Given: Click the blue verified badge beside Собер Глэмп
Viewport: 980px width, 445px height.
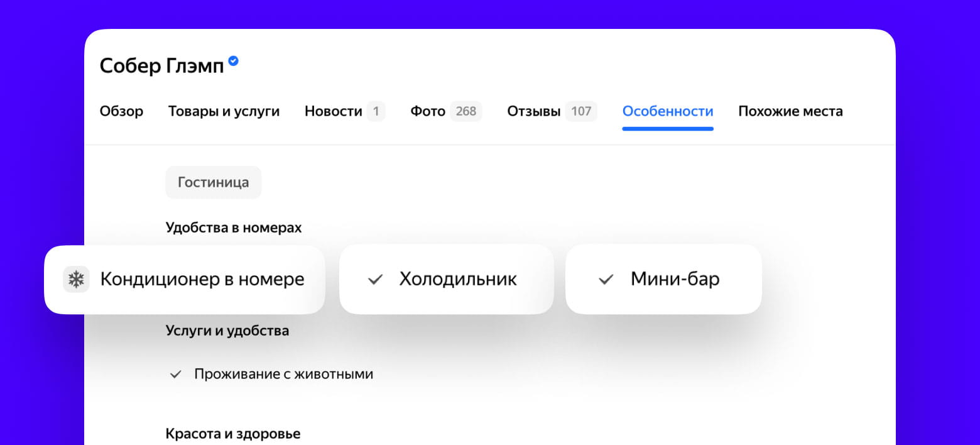Looking at the screenshot, I should tap(233, 61).
